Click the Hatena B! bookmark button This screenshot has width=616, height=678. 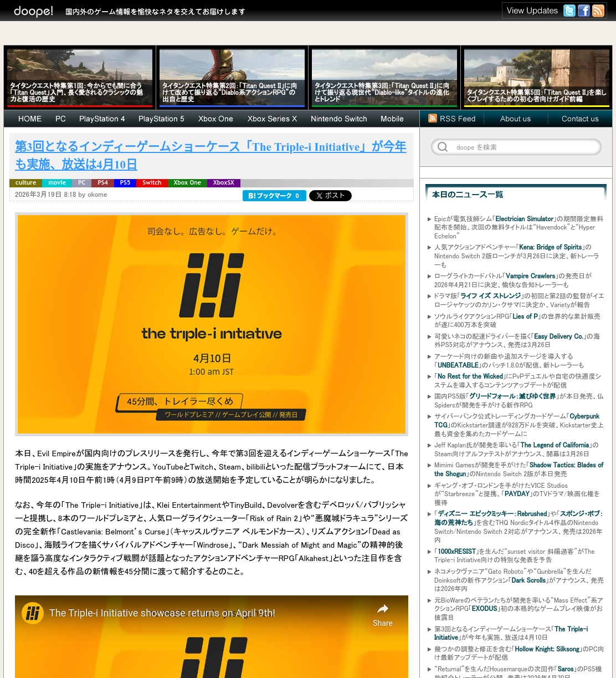(x=274, y=196)
